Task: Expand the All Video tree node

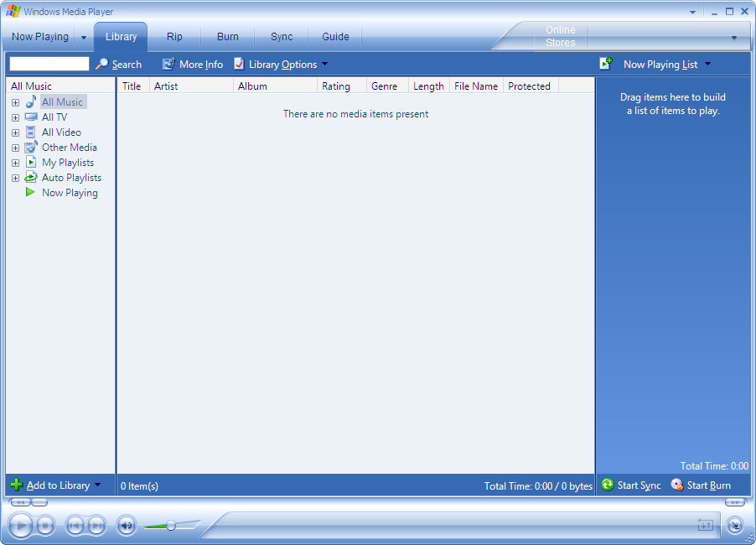Action: click(x=15, y=132)
